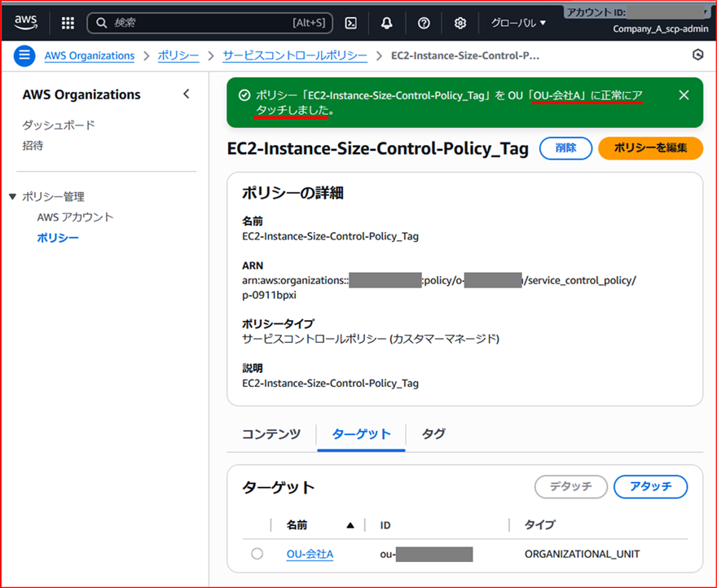Open the services apps grid icon

click(68, 23)
